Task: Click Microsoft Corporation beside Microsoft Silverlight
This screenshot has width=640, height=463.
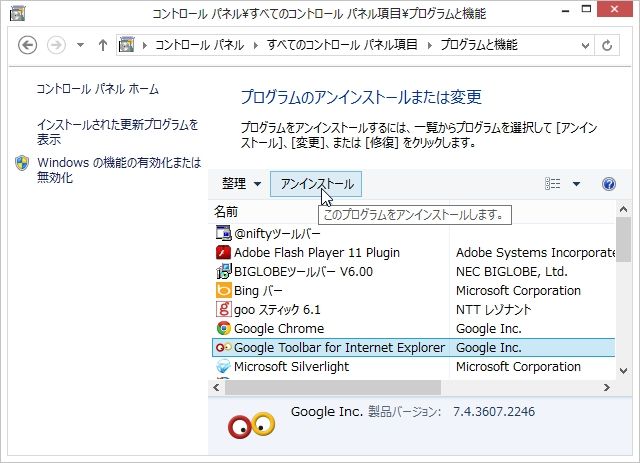Action: coord(518,367)
